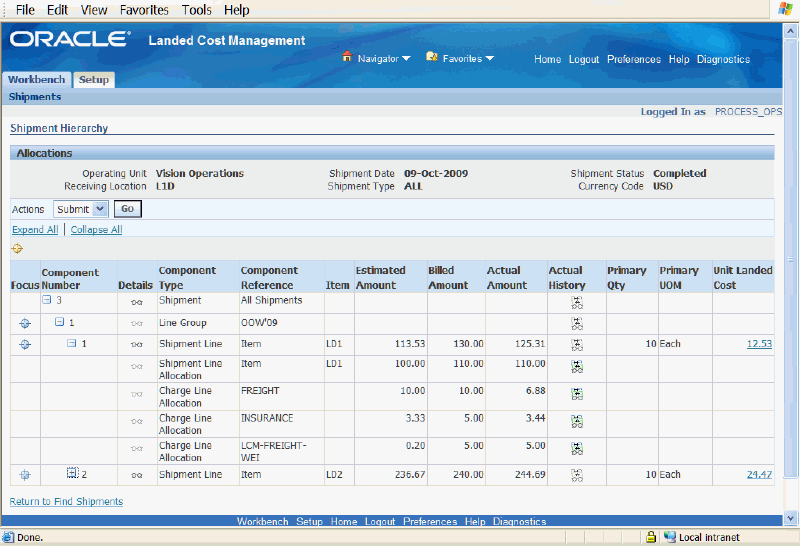The image size is (800, 546).
Task: Click the Collapse All link
Action: click(x=96, y=230)
